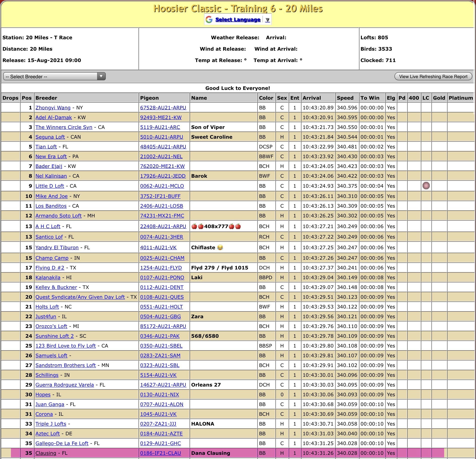The image size is (476, 459).
Task: Open pigeon 67528-AU21-ARPU link
Action: tap(163, 108)
